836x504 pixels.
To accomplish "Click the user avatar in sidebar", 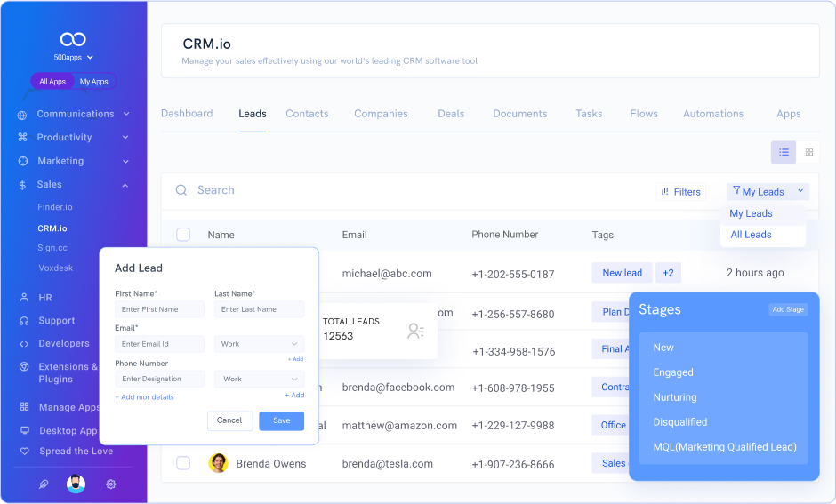I will pos(76,484).
